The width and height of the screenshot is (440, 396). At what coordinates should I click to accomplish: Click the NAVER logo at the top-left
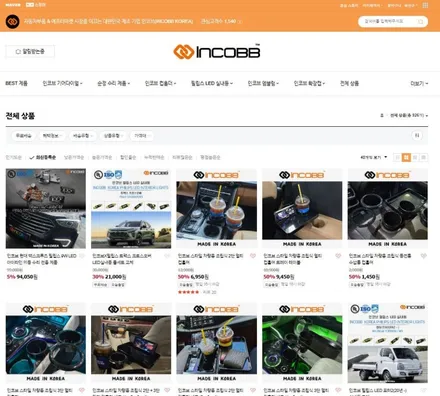pyautogui.click(x=13, y=5)
